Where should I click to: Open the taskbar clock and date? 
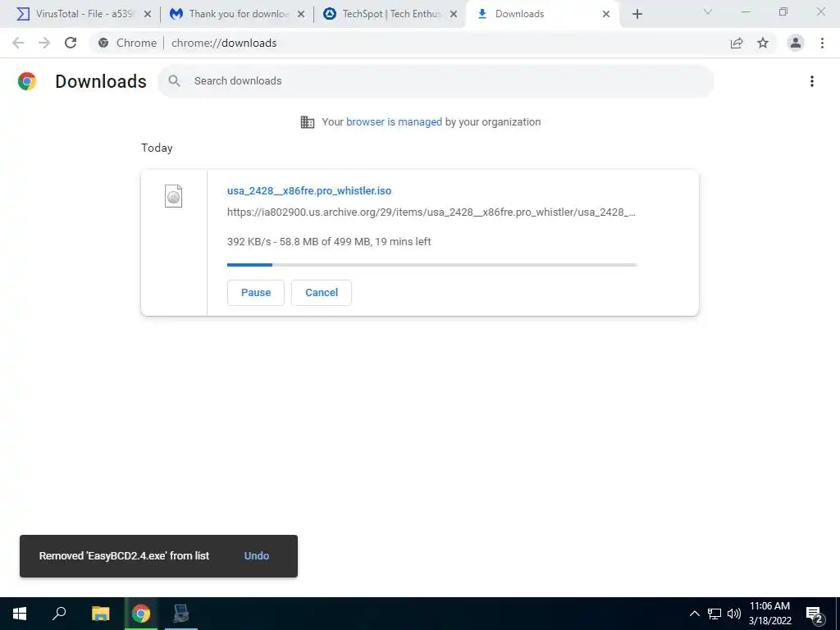click(769, 614)
